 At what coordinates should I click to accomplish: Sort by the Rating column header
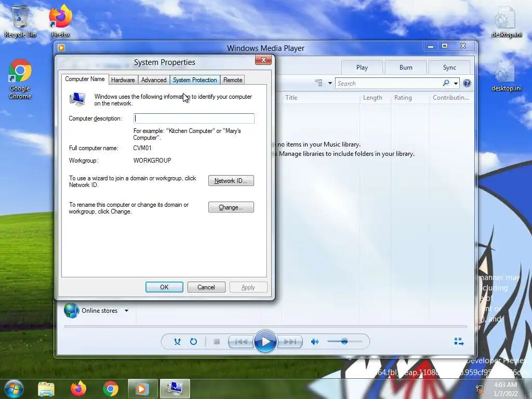(x=403, y=97)
